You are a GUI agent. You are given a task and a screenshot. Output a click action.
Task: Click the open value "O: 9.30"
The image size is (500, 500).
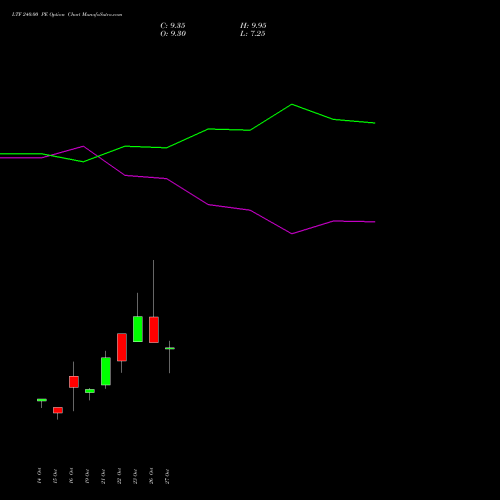click(x=173, y=34)
